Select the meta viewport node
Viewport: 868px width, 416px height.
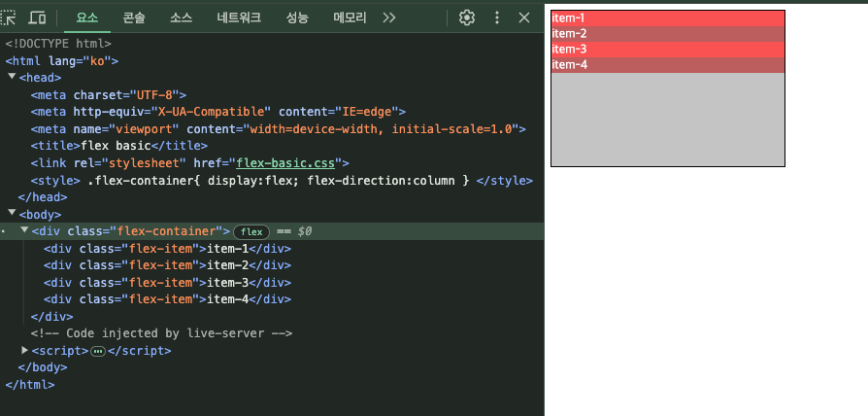click(278, 129)
